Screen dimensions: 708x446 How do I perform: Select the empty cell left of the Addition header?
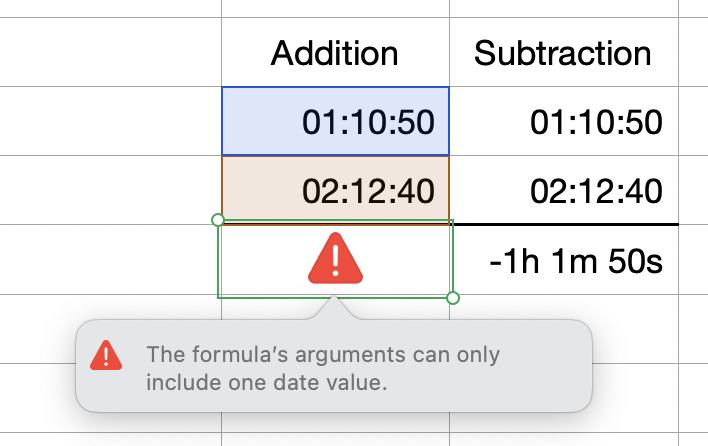pos(110,52)
